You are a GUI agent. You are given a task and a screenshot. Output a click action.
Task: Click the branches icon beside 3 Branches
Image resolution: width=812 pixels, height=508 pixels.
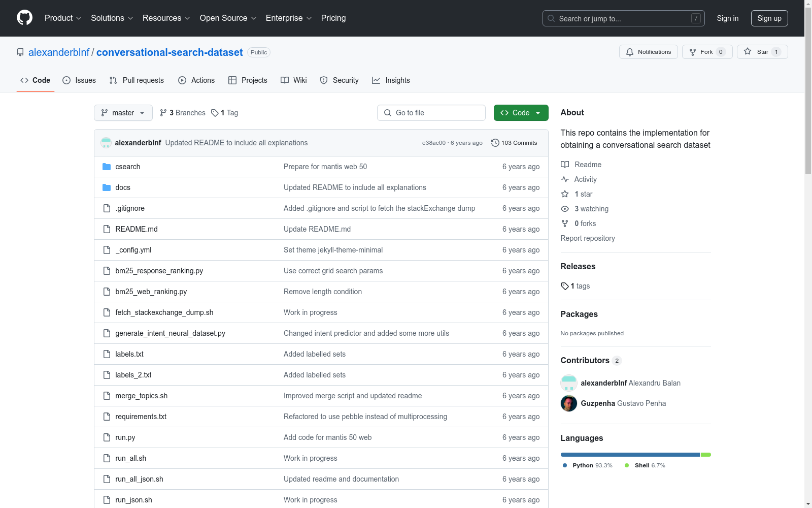click(x=163, y=113)
